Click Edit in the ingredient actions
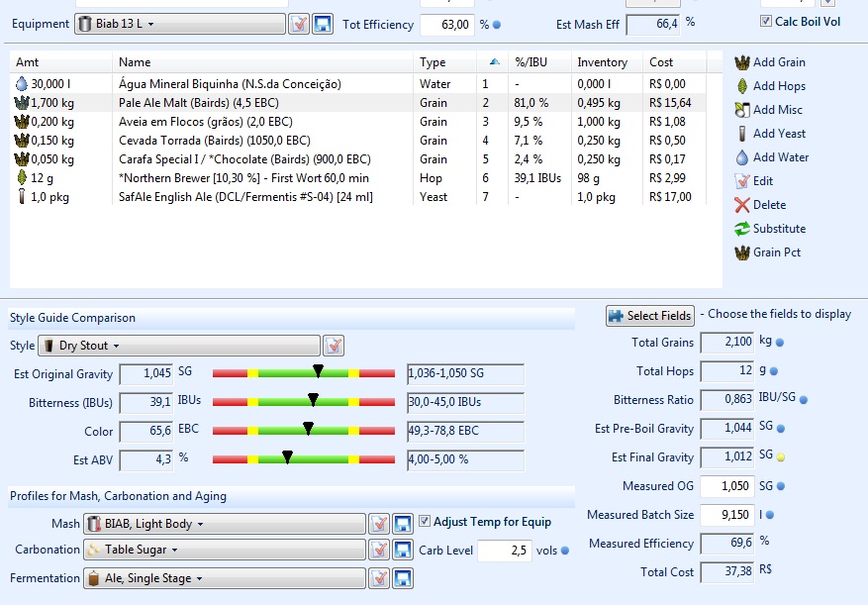The width and height of the screenshot is (868, 605). (753, 181)
